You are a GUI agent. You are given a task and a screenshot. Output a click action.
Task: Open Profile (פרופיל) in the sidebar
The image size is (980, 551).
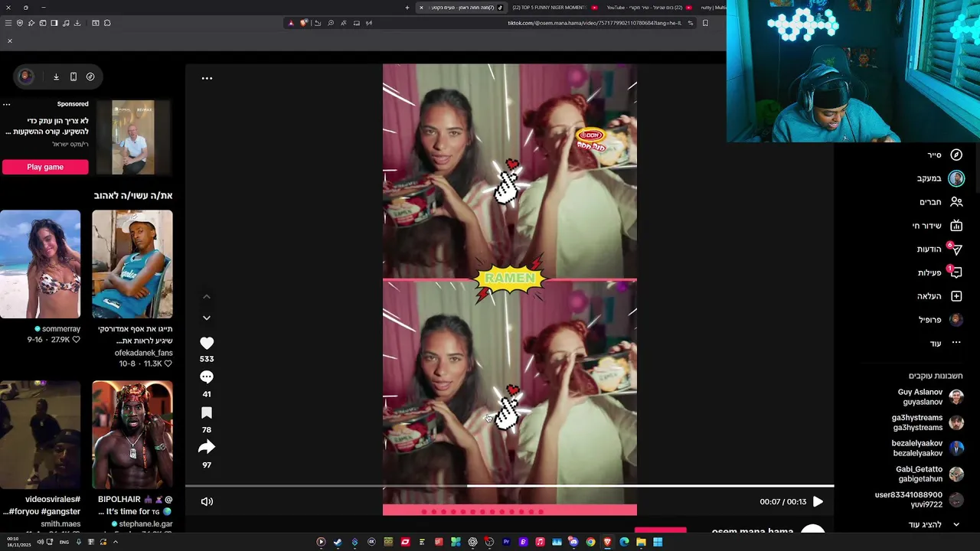pos(941,320)
